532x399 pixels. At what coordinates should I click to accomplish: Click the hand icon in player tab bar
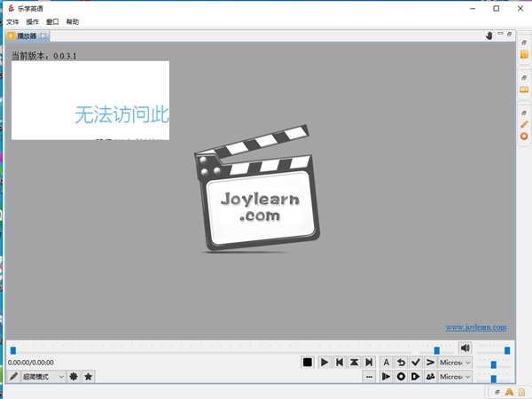click(x=489, y=35)
